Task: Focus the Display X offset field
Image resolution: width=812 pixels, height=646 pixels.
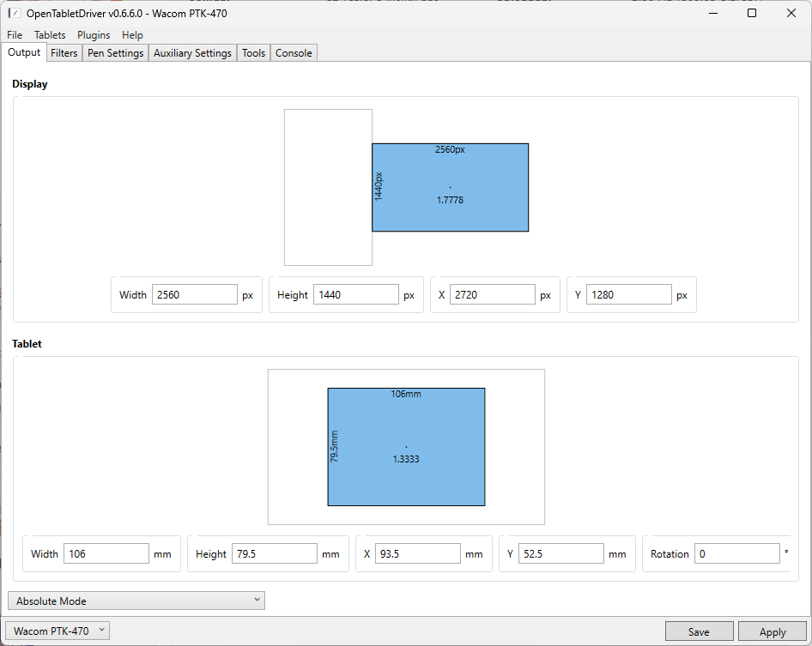Action: tap(492, 295)
